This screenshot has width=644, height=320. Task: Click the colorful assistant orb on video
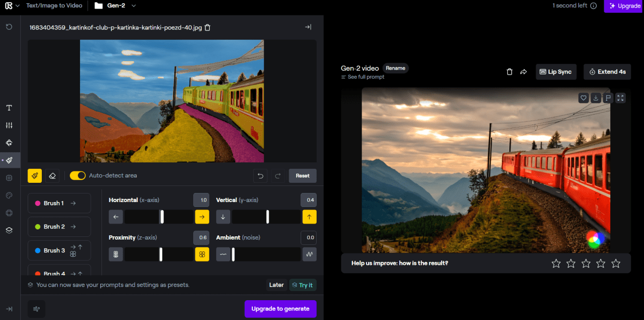pyautogui.click(x=594, y=239)
